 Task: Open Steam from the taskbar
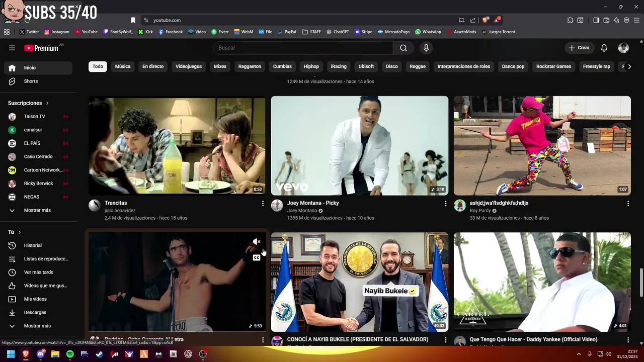(x=100, y=354)
